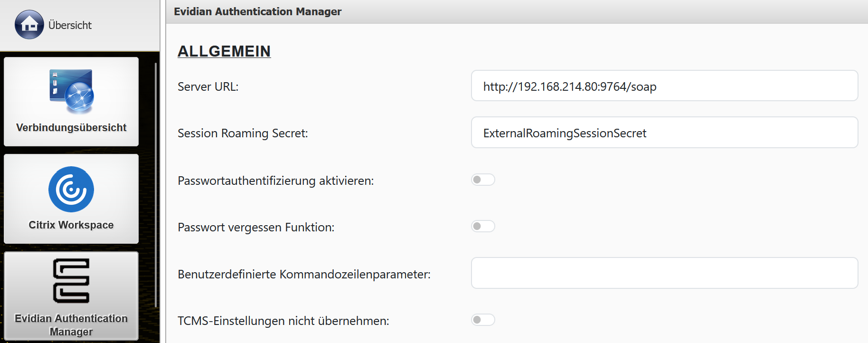Click the 'Benutzerdefinierte Kommandozeilenparameter:' label
Image resolution: width=868 pixels, height=343 pixels.
[x=304, y=275]
